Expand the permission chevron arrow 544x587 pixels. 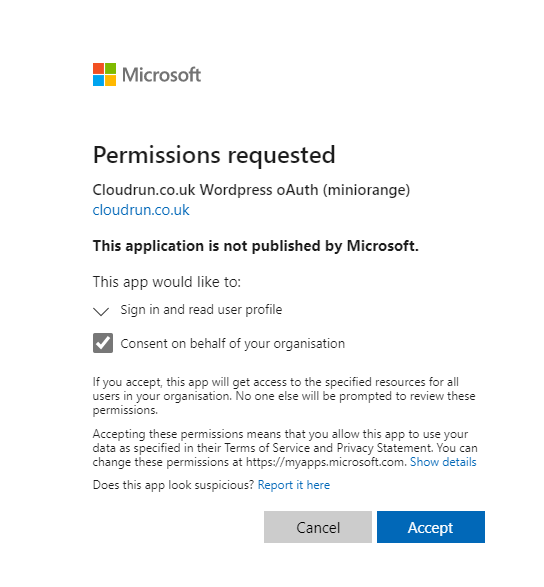point(101,311)
